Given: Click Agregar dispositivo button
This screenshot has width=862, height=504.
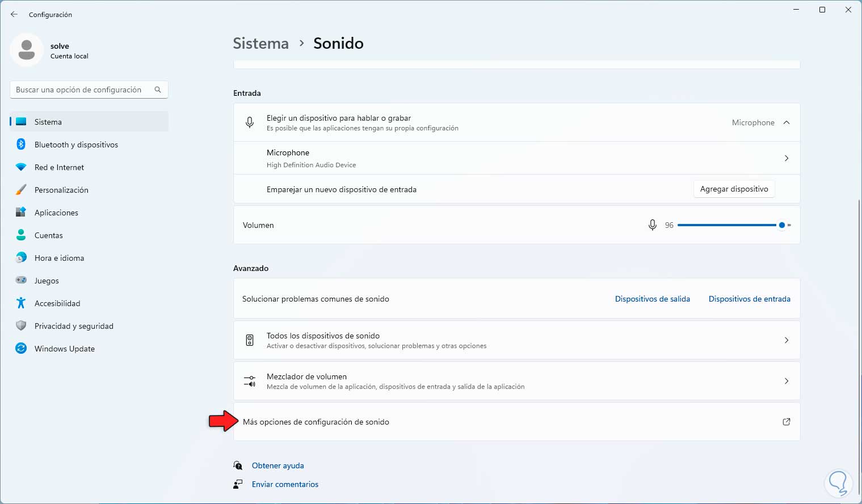Looking at the screenshot, I should pyautogui.click(x=734, y=189).
